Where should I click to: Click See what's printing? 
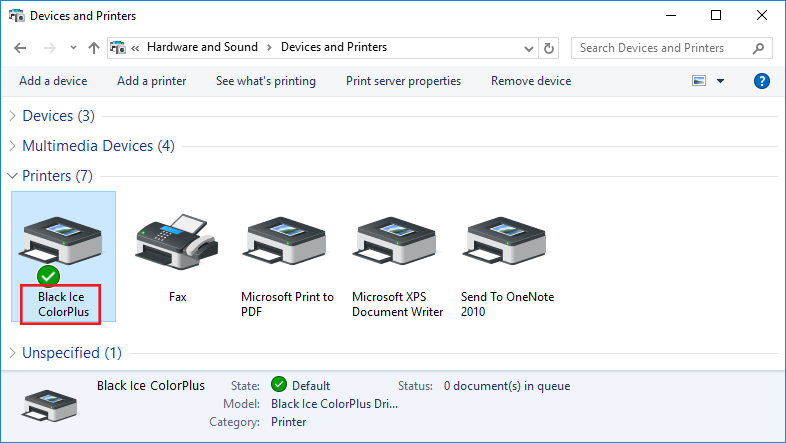tap(265, 81)
